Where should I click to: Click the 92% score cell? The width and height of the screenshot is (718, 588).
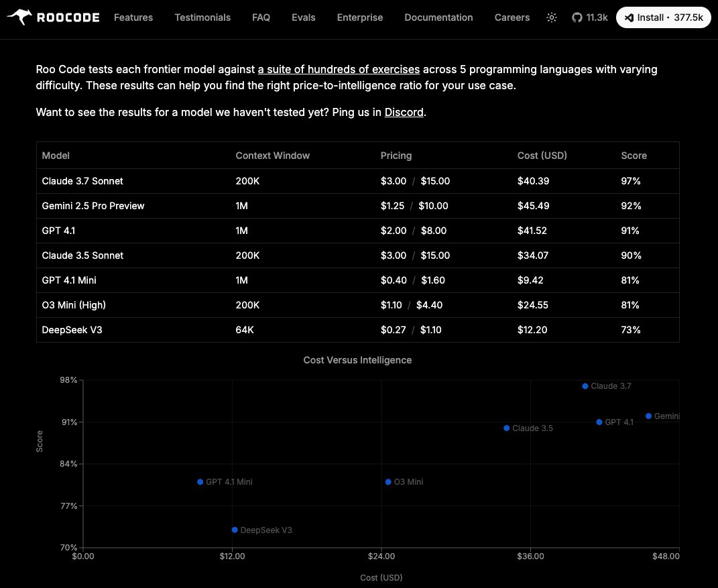pos(631,206)
